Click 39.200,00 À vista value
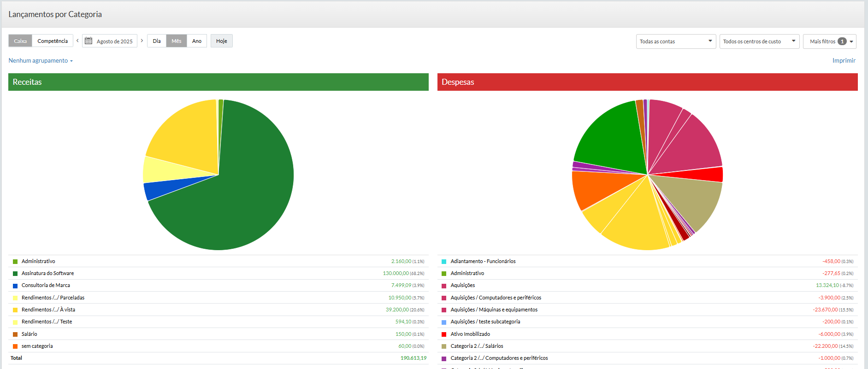Screen dimensions: 868x369 tap(397, 310)
